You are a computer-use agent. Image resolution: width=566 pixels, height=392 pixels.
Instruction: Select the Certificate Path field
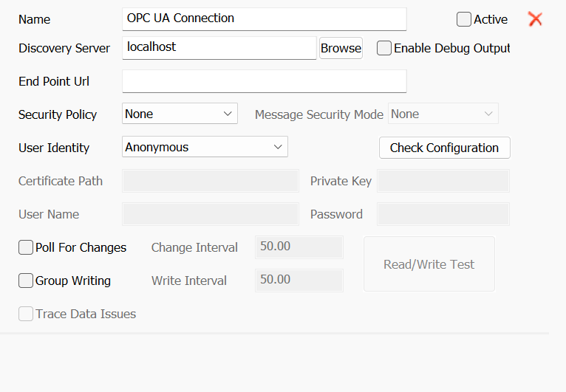point(210,181)
